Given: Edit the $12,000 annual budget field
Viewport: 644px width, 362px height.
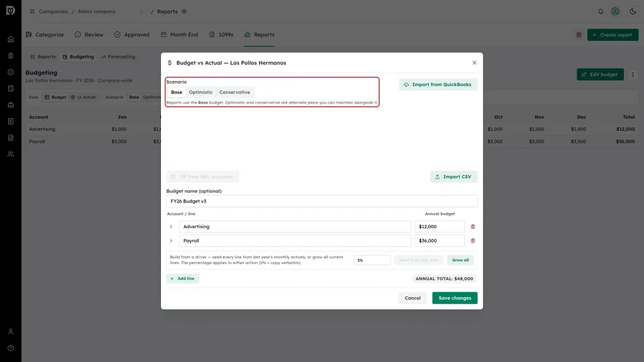Looking at the screenshot, I should click(x=440, y=226).
